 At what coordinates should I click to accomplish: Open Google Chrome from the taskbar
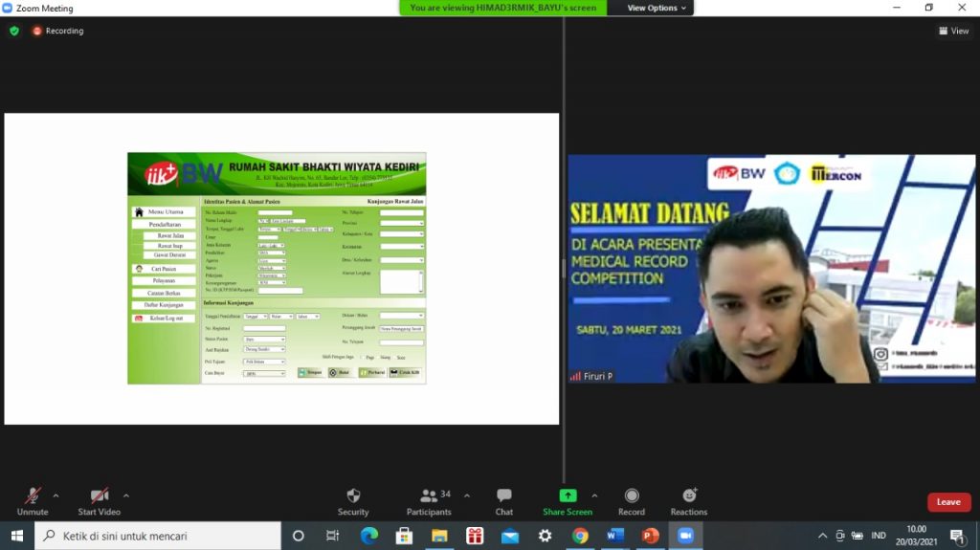click(x=580, y=536)
